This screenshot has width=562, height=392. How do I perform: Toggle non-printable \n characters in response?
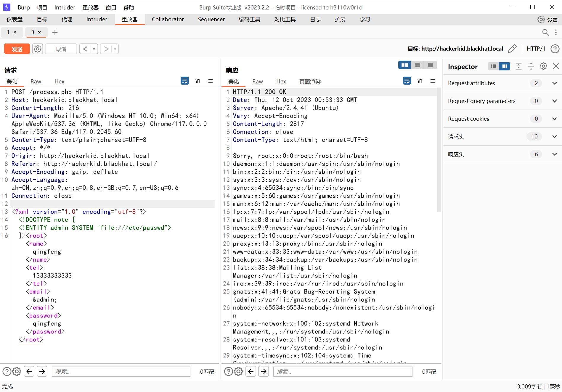tap(420, 80)
